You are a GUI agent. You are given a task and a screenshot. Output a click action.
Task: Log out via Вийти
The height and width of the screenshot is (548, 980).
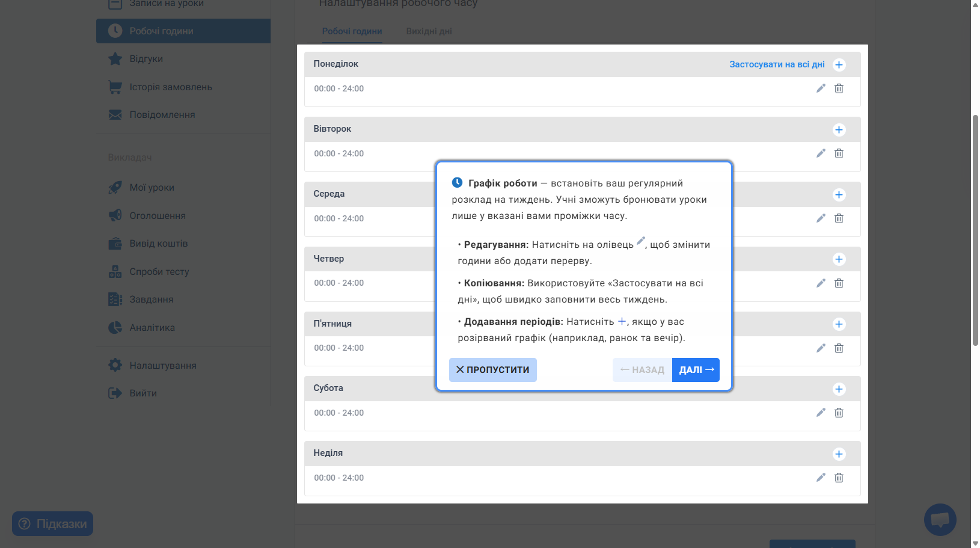point(183,393)
